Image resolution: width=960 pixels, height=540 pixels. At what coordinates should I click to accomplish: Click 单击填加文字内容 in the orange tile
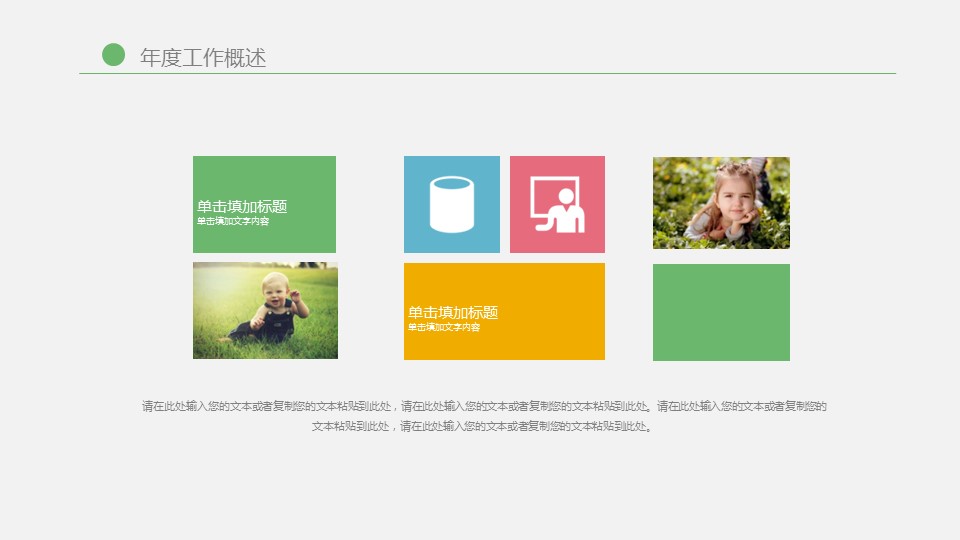444,327
